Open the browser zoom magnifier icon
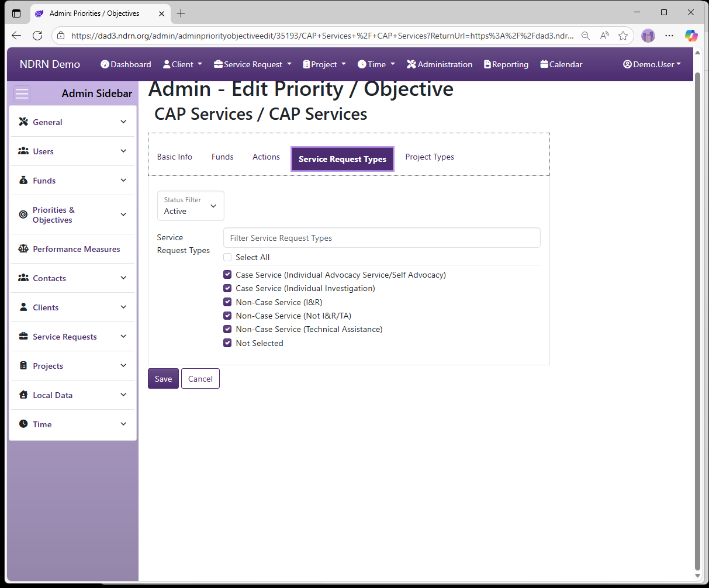The image size is (709, 588). [x=586, y=36]
